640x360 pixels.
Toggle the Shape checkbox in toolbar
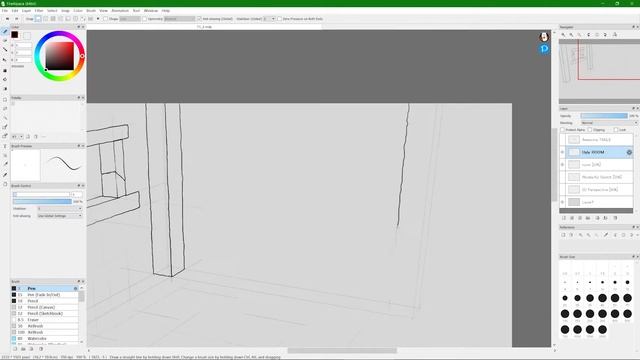(x=105, y=19)
